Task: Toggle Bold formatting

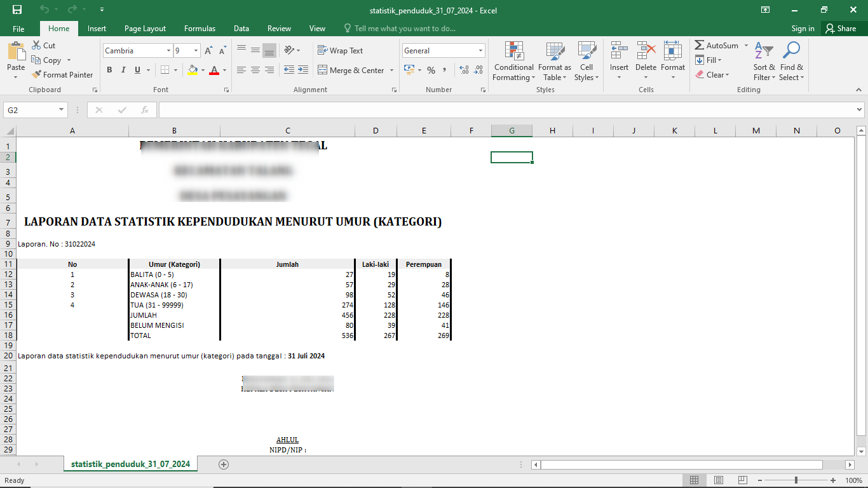Action: [x=109, y=70]
